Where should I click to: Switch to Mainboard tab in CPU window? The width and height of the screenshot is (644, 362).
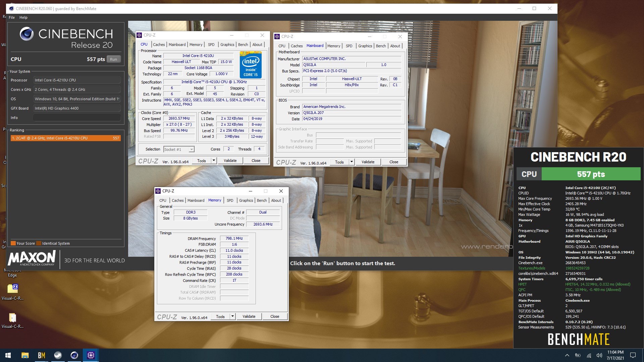(177, 45)
